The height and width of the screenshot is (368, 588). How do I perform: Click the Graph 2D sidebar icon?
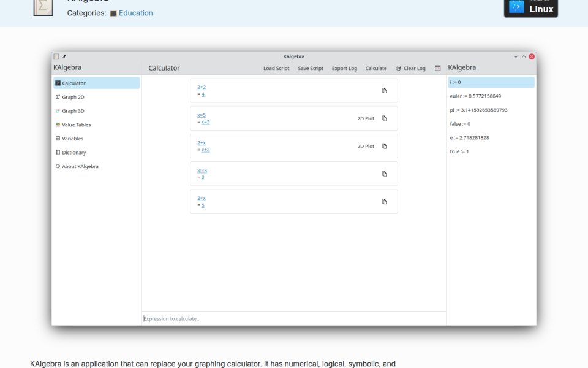coord(58,97)
